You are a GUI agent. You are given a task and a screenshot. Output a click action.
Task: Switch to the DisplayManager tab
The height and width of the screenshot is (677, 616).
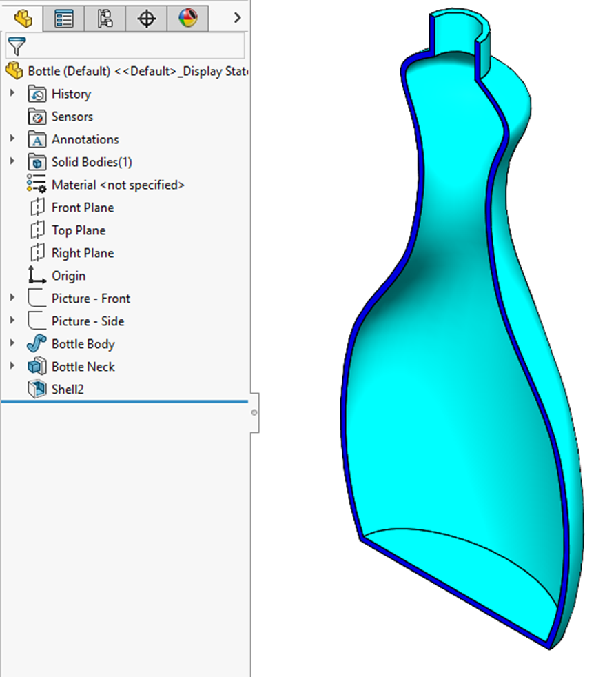point(187,18)
